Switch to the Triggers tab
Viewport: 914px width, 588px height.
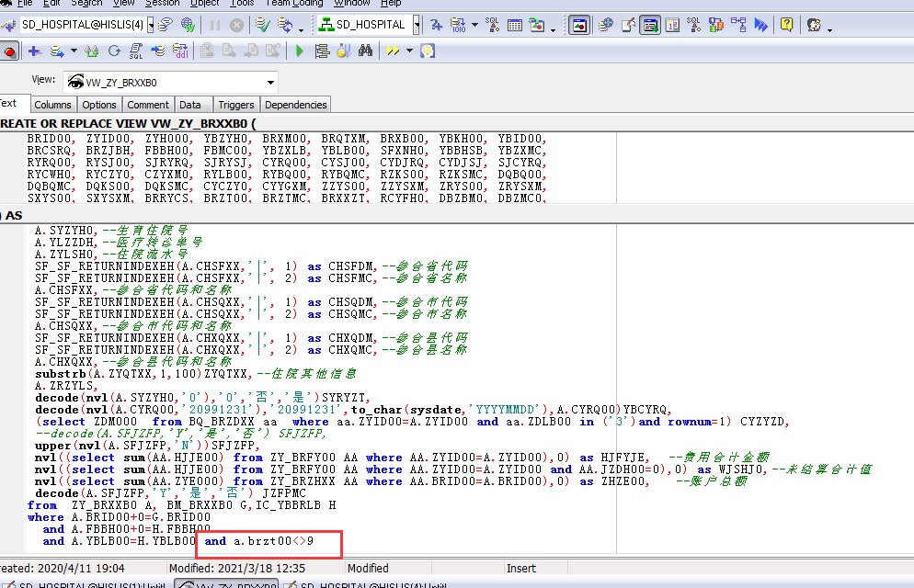[x=236, y=105]
